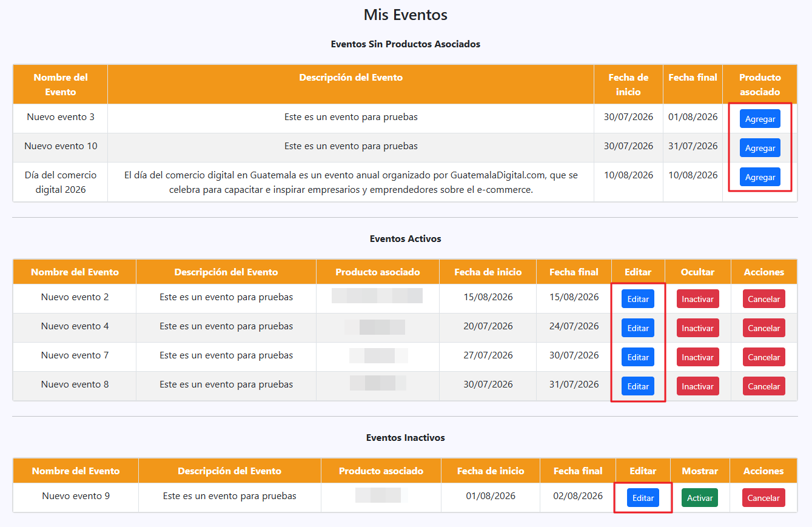Cancel Nuevo evento 9

pos(763,498)
